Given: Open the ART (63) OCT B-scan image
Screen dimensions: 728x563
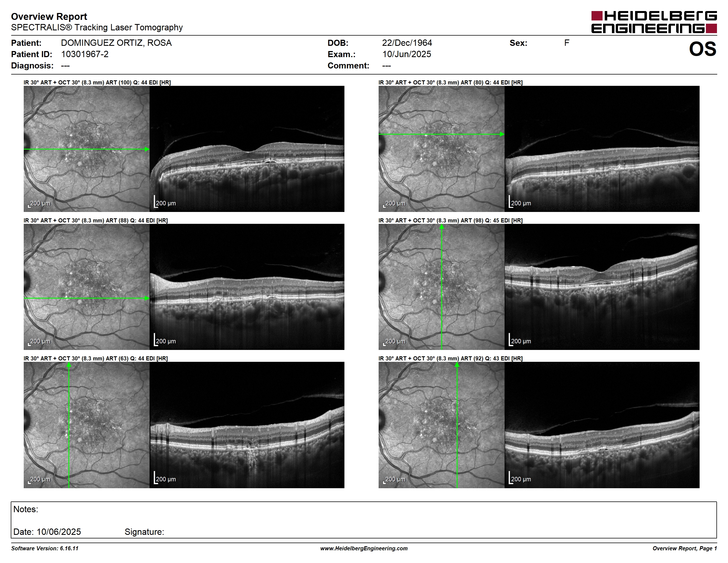Looking at the screenshot, I should click(247, 425).
